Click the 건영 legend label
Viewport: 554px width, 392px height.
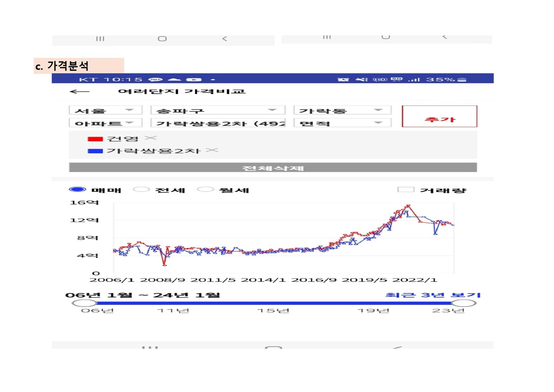[122, 139]
